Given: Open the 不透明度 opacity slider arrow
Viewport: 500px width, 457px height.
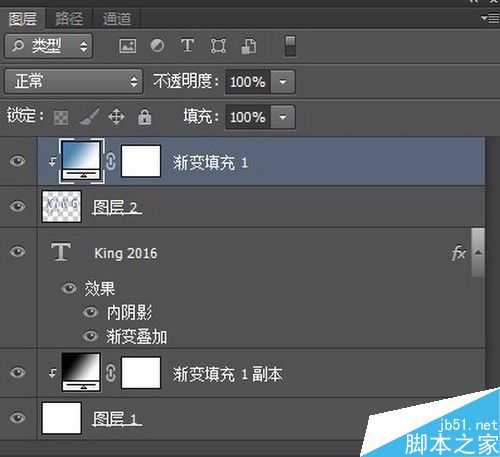Looking at the screenshot, I should (x=283, y=82).
